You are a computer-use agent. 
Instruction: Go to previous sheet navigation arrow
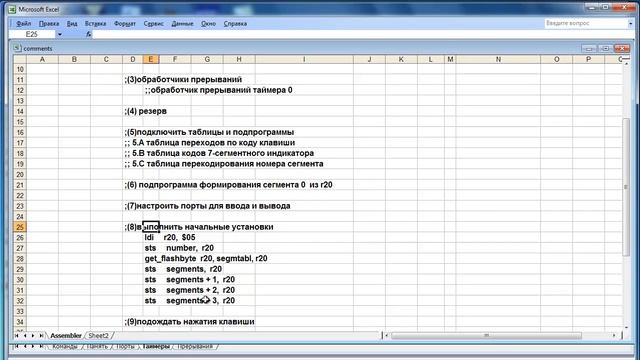click(x=25, y=336)
